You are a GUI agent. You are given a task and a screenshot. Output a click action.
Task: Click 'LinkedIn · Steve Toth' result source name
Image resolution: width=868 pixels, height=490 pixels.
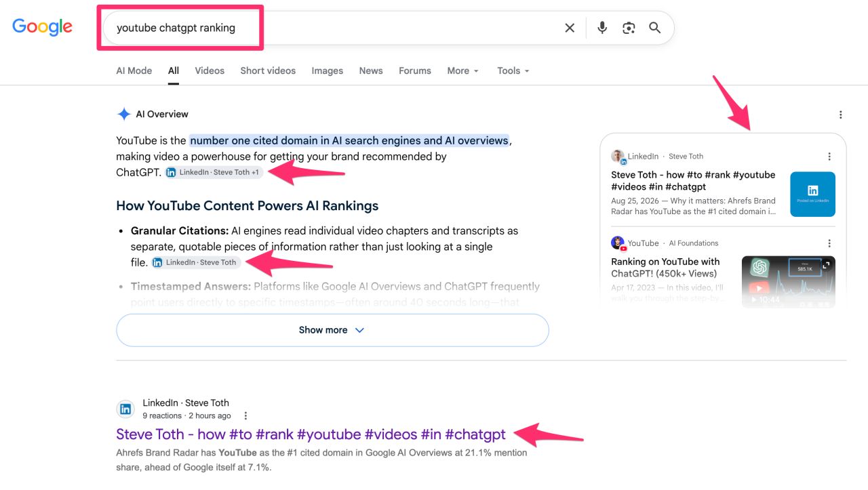point(186,403)
